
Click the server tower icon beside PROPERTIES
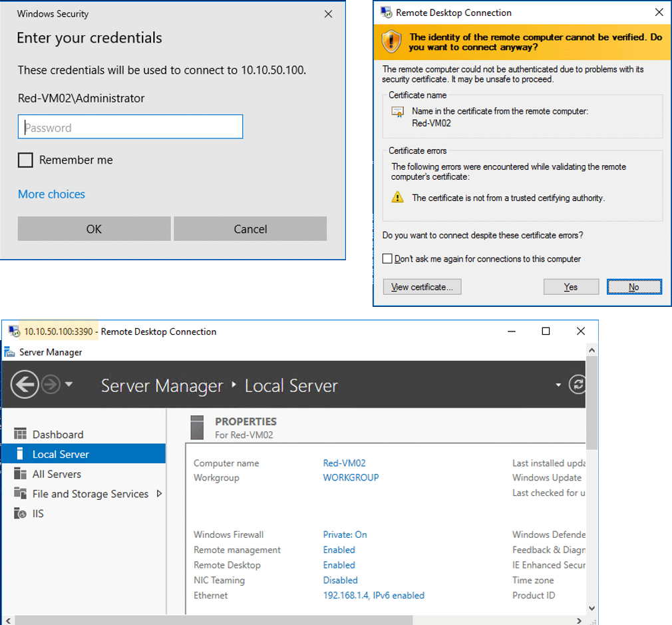click(x=197, y=427)
